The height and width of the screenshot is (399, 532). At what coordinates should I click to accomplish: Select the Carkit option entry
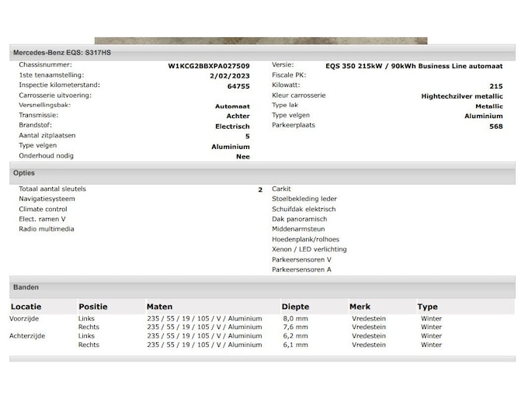[281, 189]
